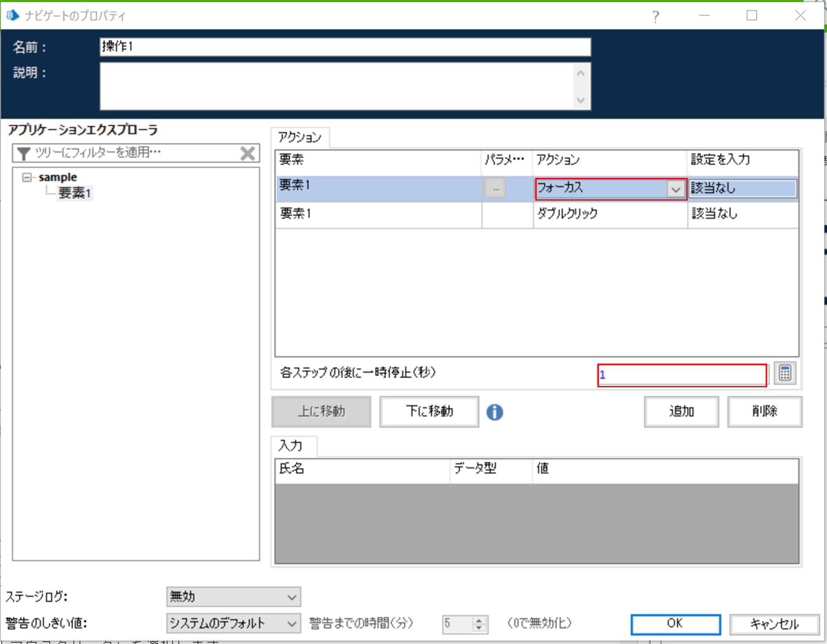Open the 警告のしきい値 dropdown
827x644 pixels.
(x=233, y=623)
